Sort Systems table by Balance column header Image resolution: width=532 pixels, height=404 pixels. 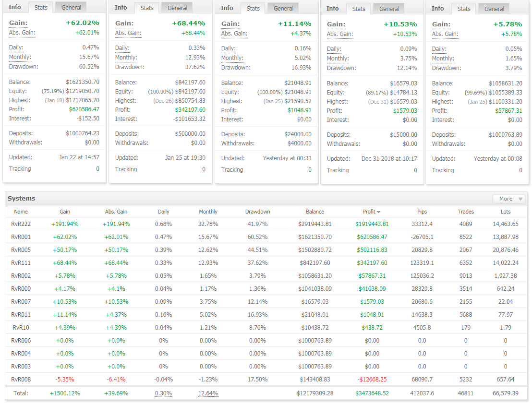(315, 212)
